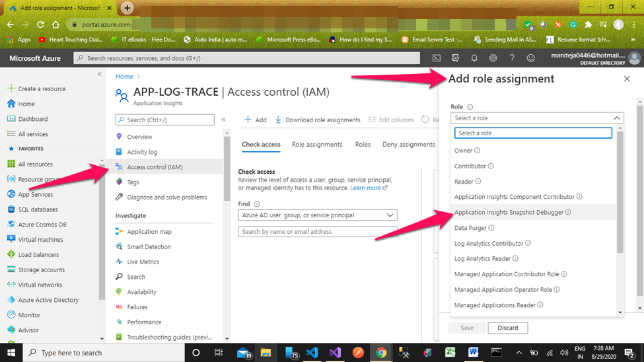
Task: Show info for Contributor role
Action: pyautogui.click(x=491, y=166)
